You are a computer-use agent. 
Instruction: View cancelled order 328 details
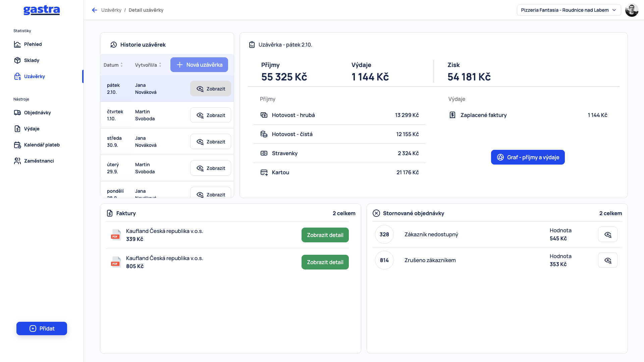(608, 234)
